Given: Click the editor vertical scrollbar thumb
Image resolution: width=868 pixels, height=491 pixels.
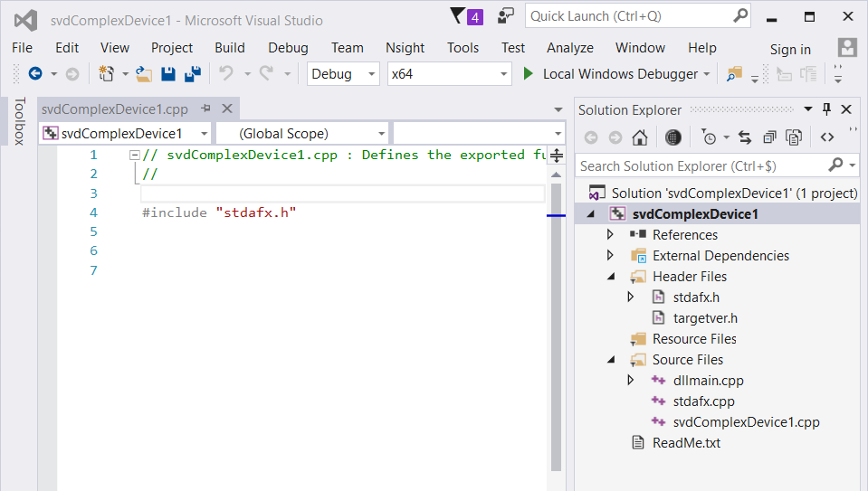Looking at the screenshot, I should pos(557,326).
